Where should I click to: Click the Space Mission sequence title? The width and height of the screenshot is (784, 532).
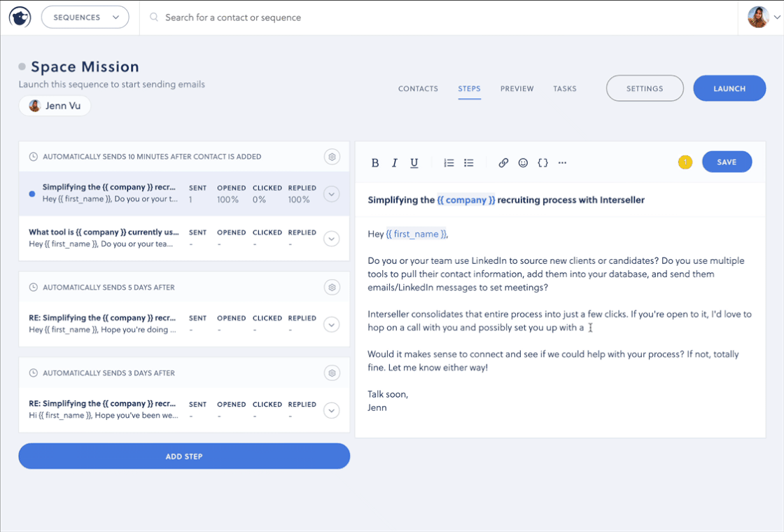(85, 66)
